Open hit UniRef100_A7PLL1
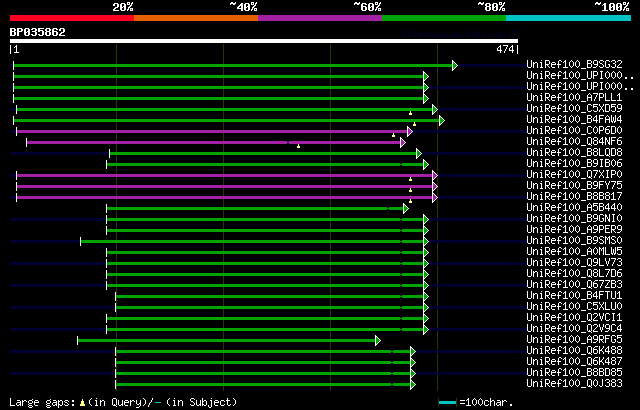The height and width of the screenshot is (410, 640). [574, 98]
